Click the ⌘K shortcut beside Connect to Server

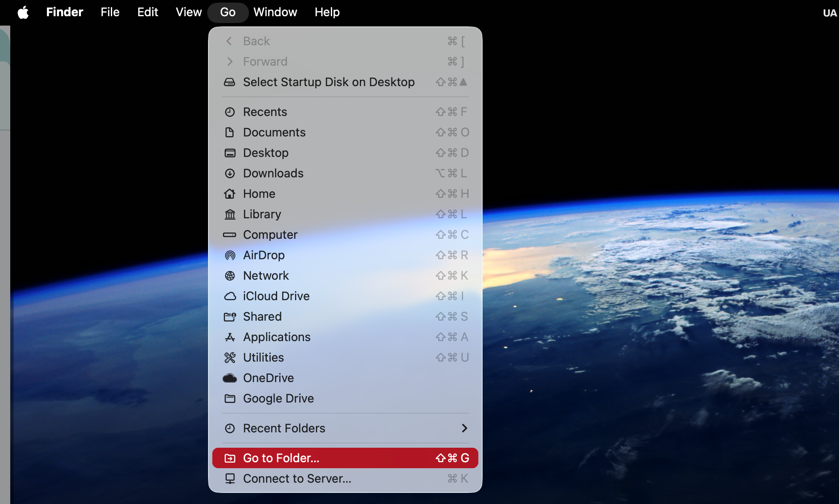(457, 478)
